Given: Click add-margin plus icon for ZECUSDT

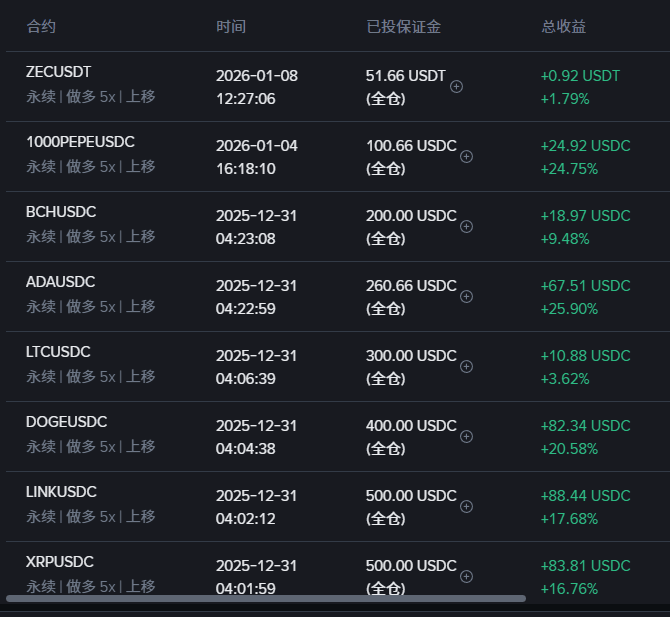Looking at the screenshot, I should tap(457, 87).
